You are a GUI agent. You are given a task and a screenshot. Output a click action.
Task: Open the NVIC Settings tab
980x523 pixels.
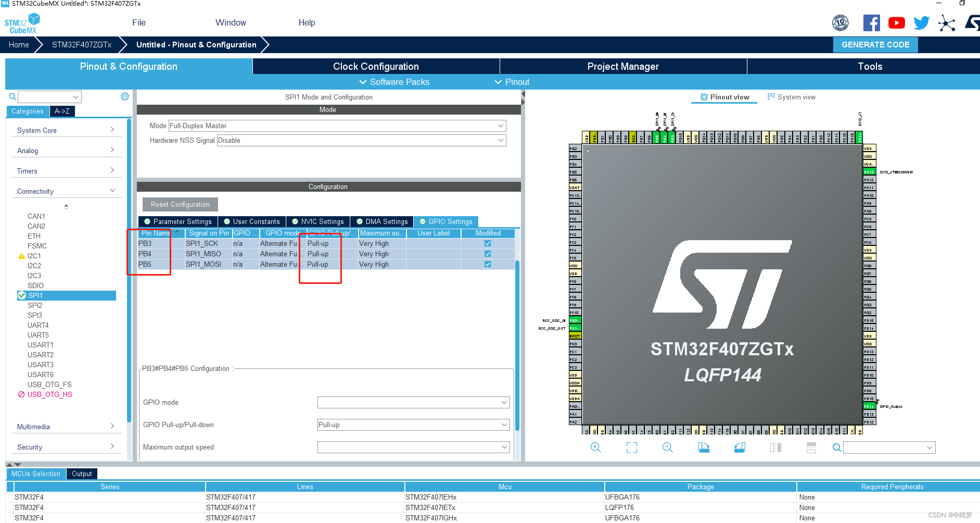[x=318, y=221]
